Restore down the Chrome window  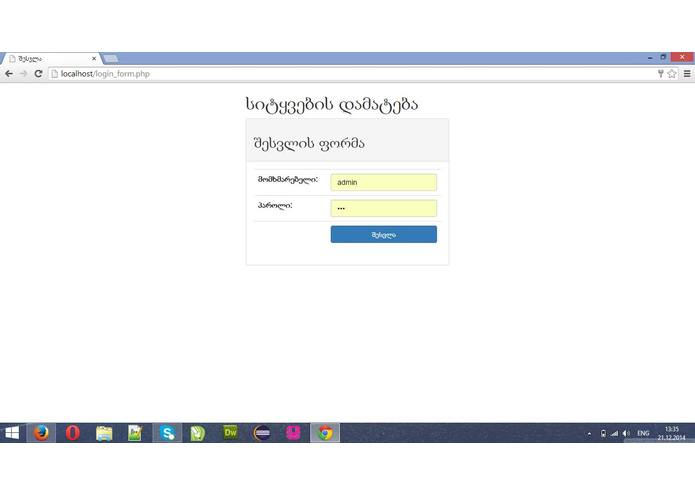663,57
